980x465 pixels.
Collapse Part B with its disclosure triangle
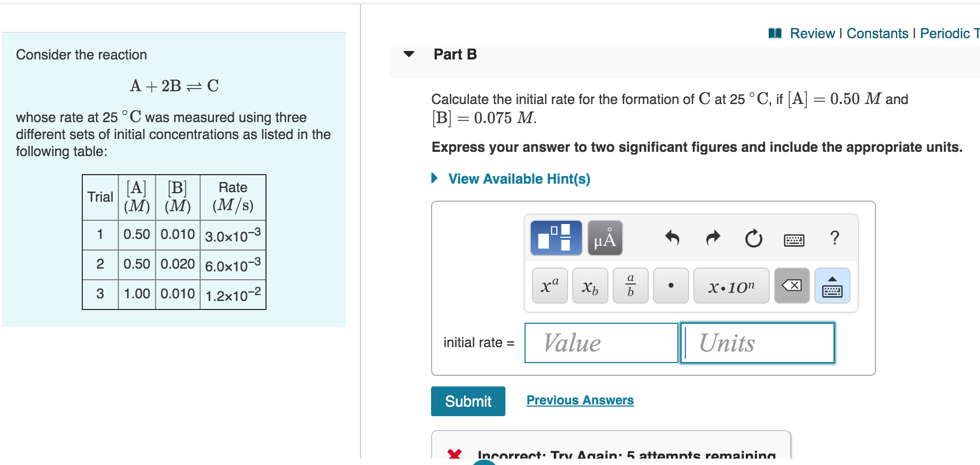[409, 54]
